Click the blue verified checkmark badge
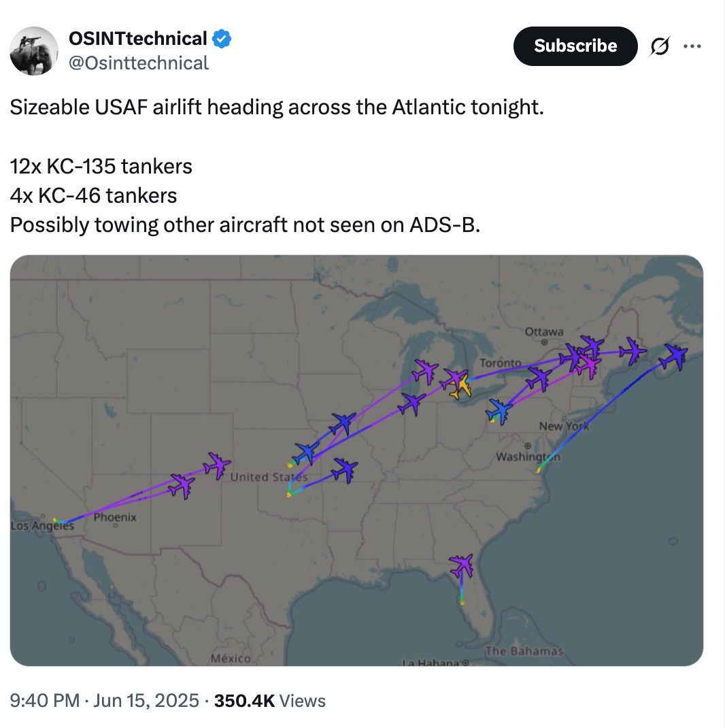The image size is (725, 728). (222, 39)
